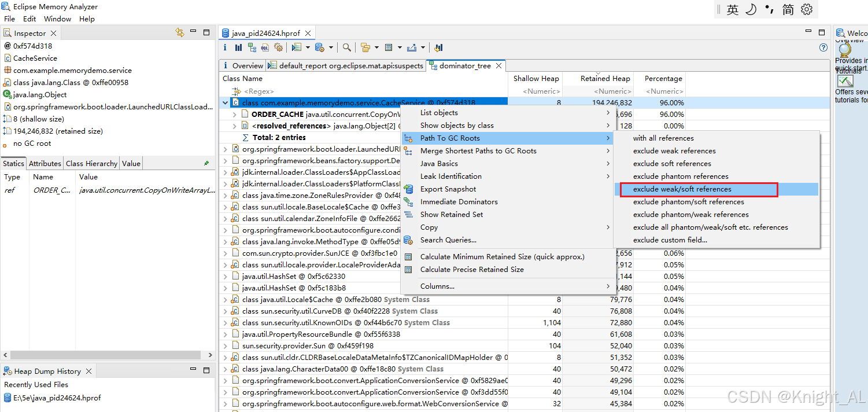Click the Inspector link-with-snapshot arrows icon

click(180, 32)
